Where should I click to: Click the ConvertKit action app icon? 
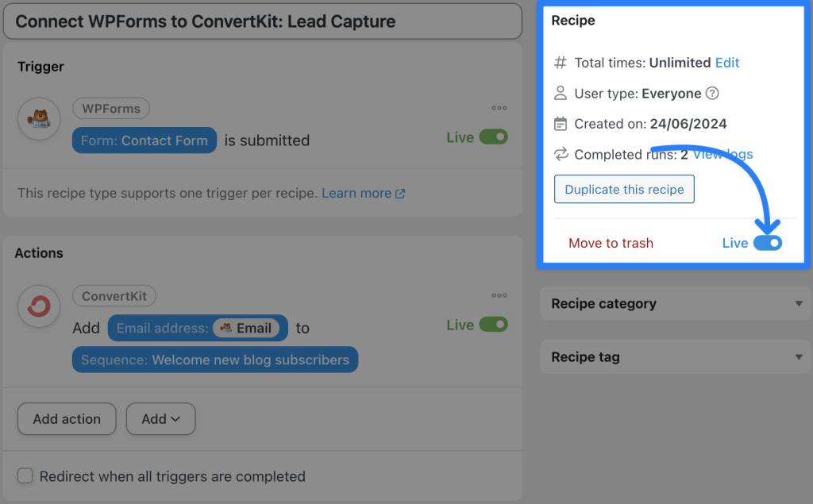tap(38, 306)
